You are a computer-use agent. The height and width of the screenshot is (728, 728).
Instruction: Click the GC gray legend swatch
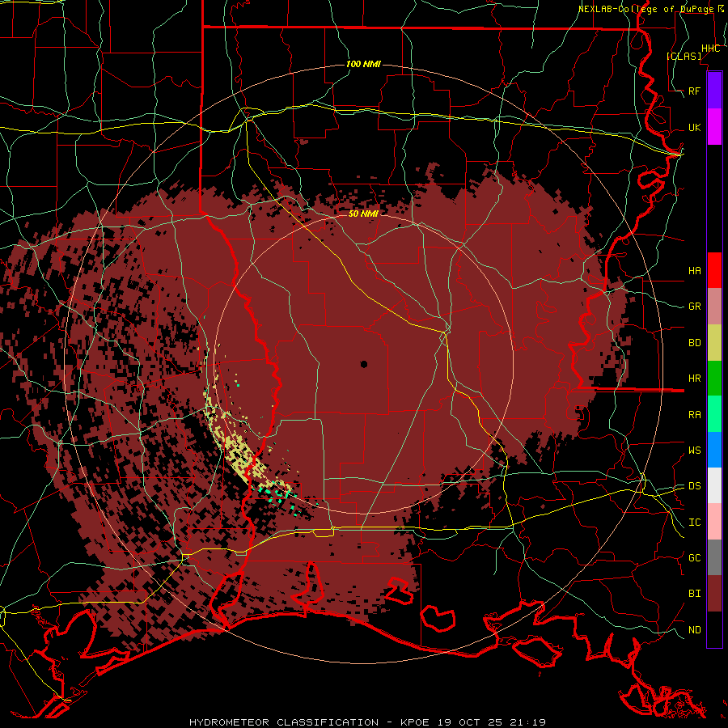[714, 557]
